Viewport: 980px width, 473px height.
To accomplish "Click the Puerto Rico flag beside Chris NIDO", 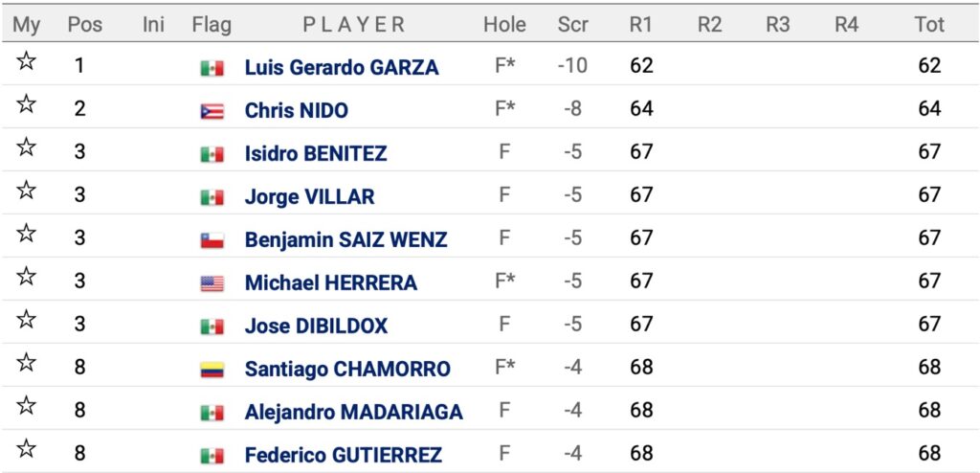I will 212,111.
